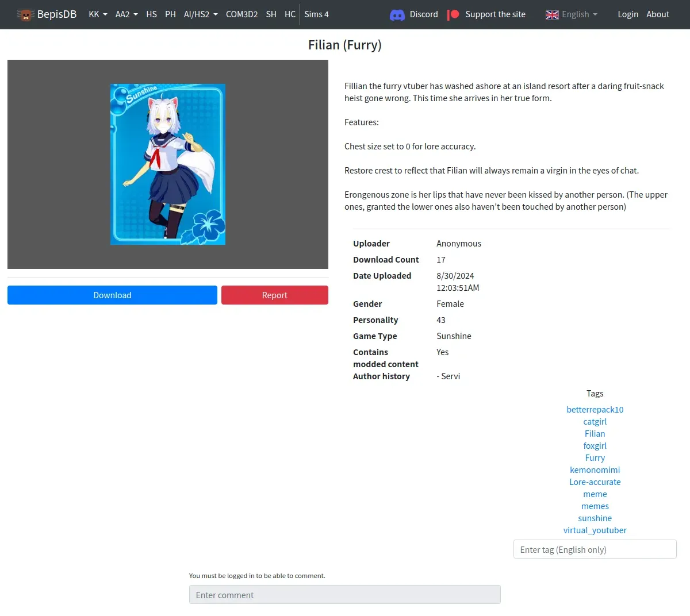Open the KK dropdown menu
The image size is (690, 616).
[x=98, y=14]
